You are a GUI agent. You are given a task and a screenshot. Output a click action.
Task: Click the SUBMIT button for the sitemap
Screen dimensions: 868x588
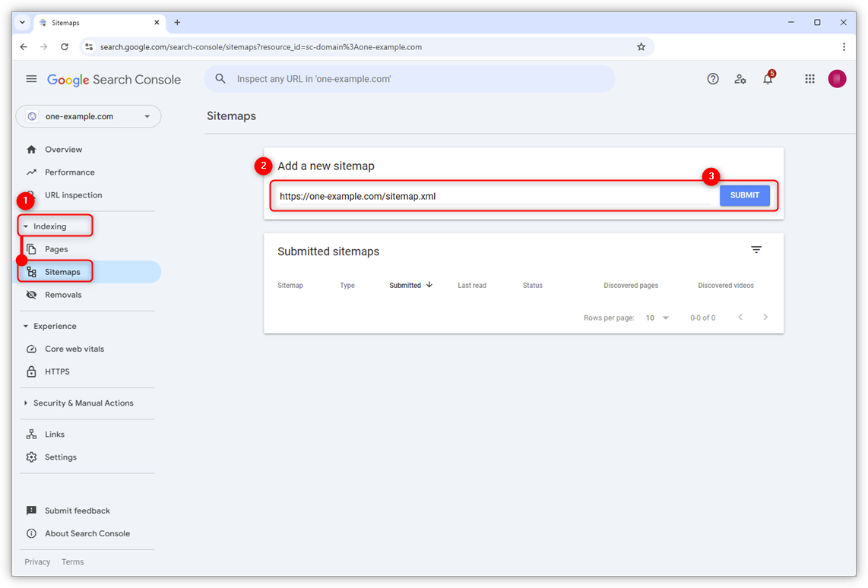tap(744, 195)
